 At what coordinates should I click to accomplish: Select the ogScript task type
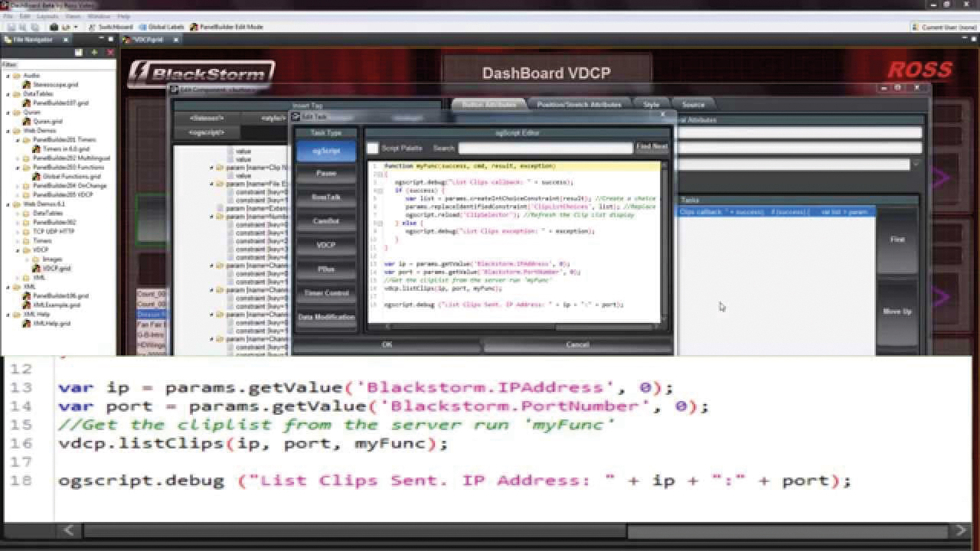[326, 152]
